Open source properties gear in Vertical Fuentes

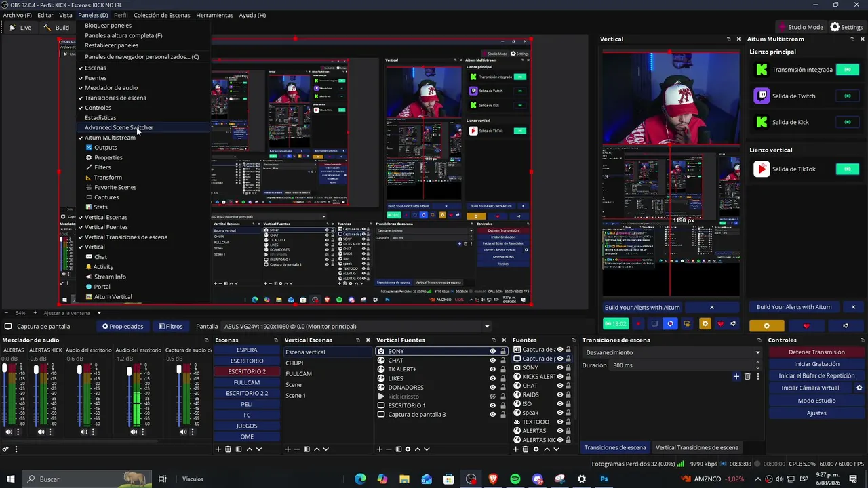click(x=408, y=449)
